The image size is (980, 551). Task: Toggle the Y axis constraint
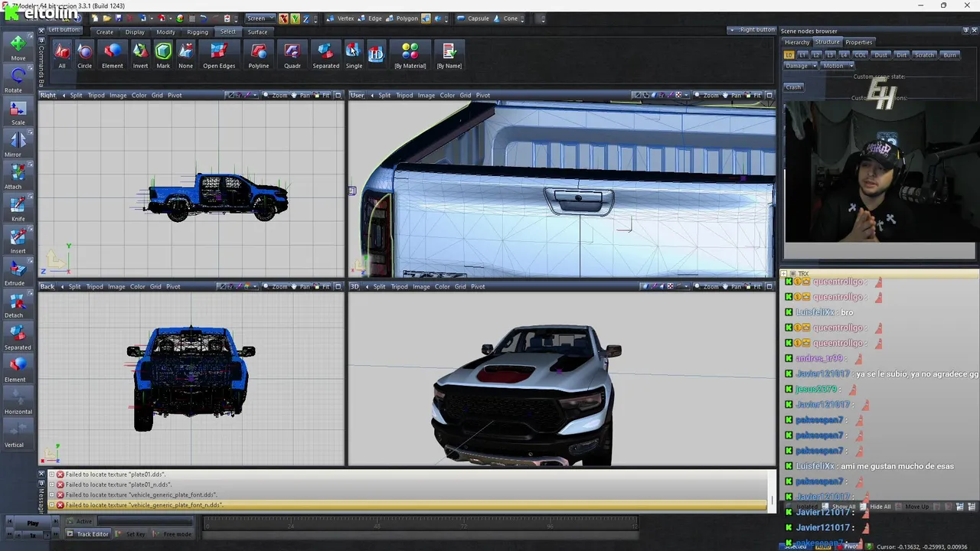coord(294,18)
